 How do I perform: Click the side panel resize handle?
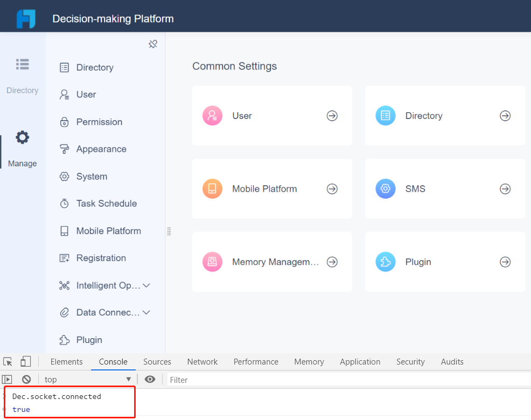tap(169, 231)
